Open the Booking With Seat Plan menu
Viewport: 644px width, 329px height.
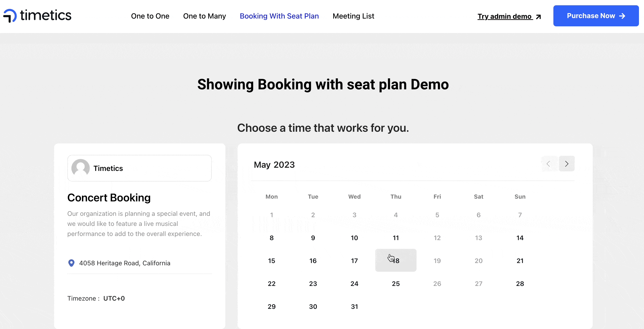(x=279, y=16)
